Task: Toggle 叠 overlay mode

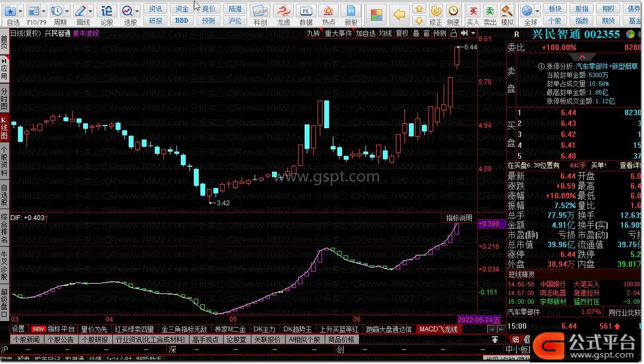Action: (416, 33)
